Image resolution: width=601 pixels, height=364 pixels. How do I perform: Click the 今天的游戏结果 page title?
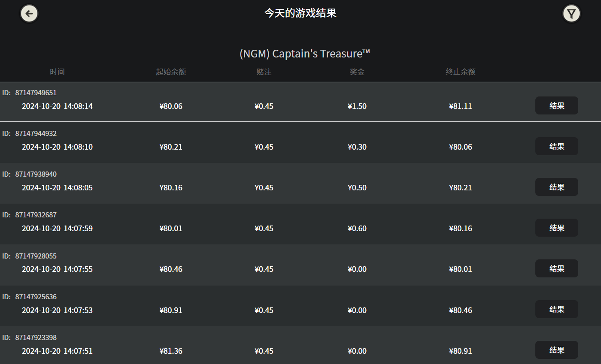tap(300, 13)
